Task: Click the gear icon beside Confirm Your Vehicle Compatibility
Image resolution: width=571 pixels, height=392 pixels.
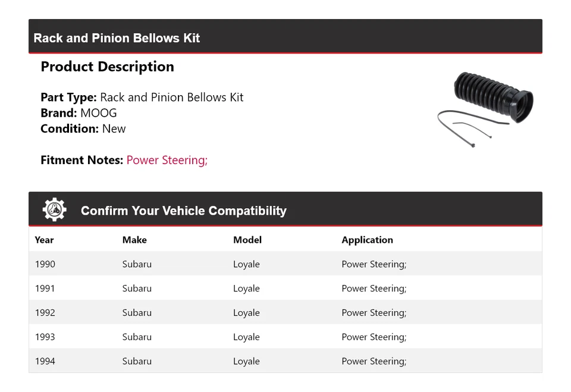Action: tap(54, 210)
